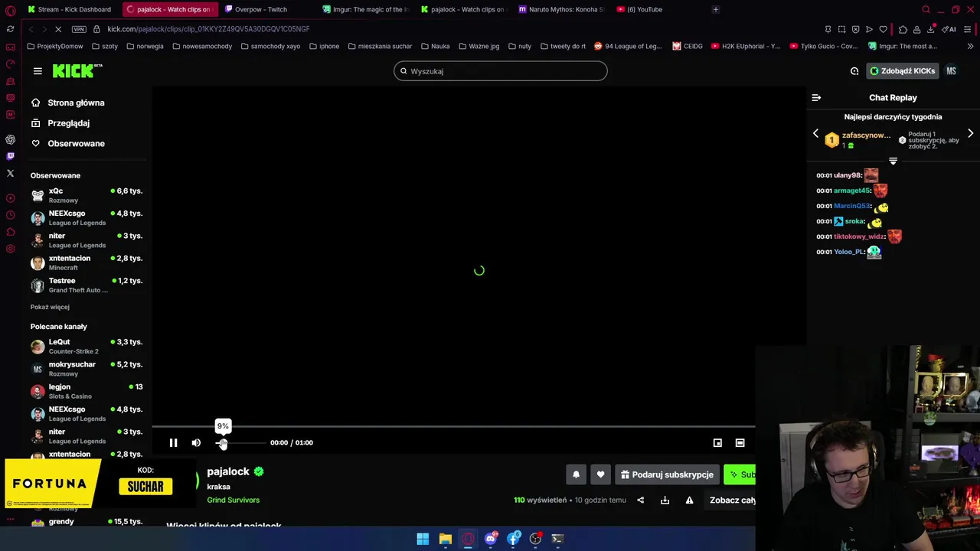
Task: Collapse the Chat Replay panel
Action: (x=816, y=98)
